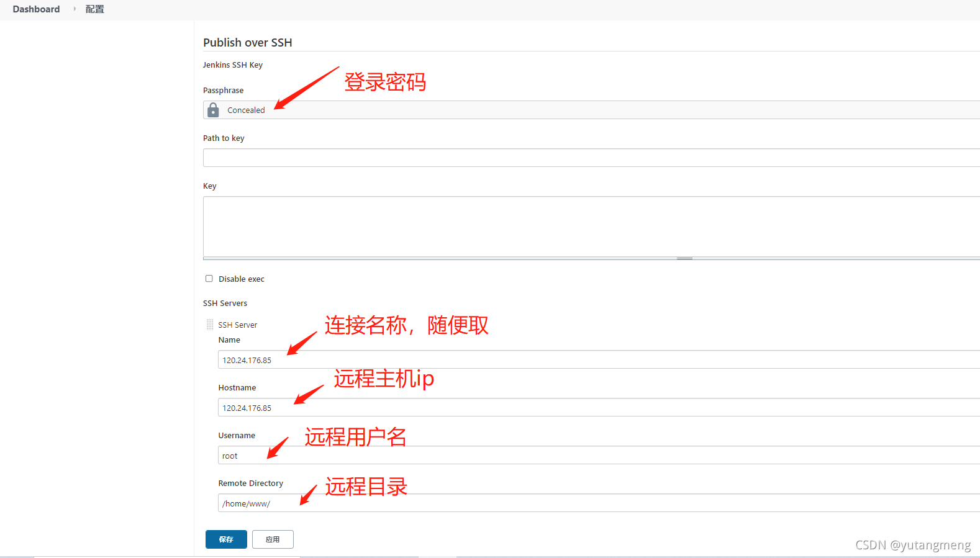Click the Jenkins SSH Key label
The width and height of the screenshot is (980, 558).
click(x=233, y=65)
